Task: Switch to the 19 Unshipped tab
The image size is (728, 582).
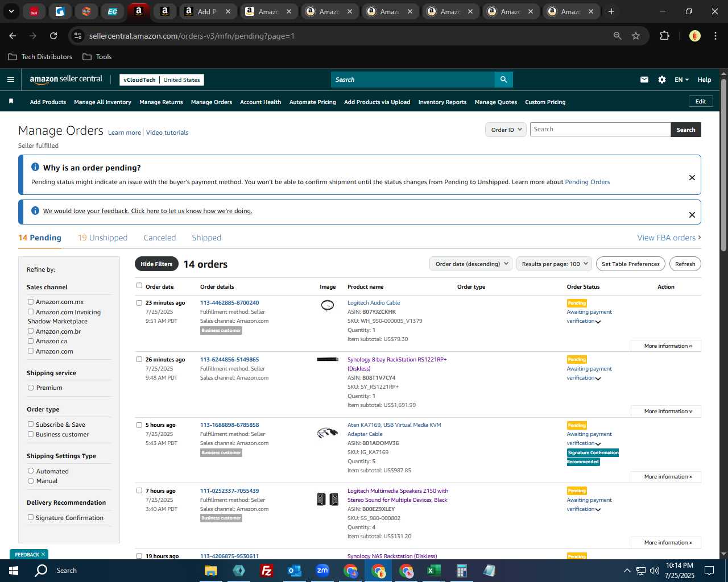Action: click(x=102, y=238)
